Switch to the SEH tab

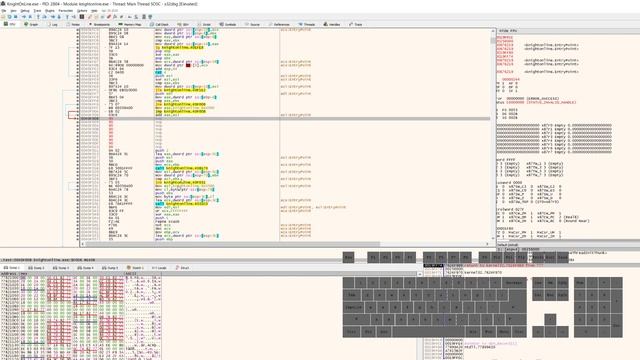[183, 24]
